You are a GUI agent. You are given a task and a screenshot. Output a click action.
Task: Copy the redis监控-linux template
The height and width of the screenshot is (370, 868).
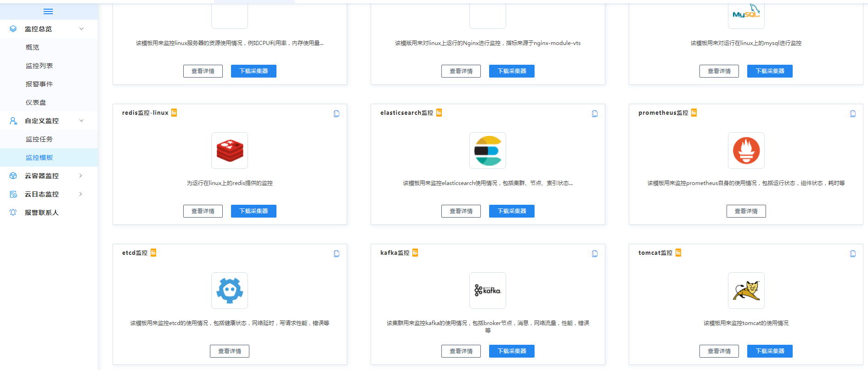click(x=337, y=113)
